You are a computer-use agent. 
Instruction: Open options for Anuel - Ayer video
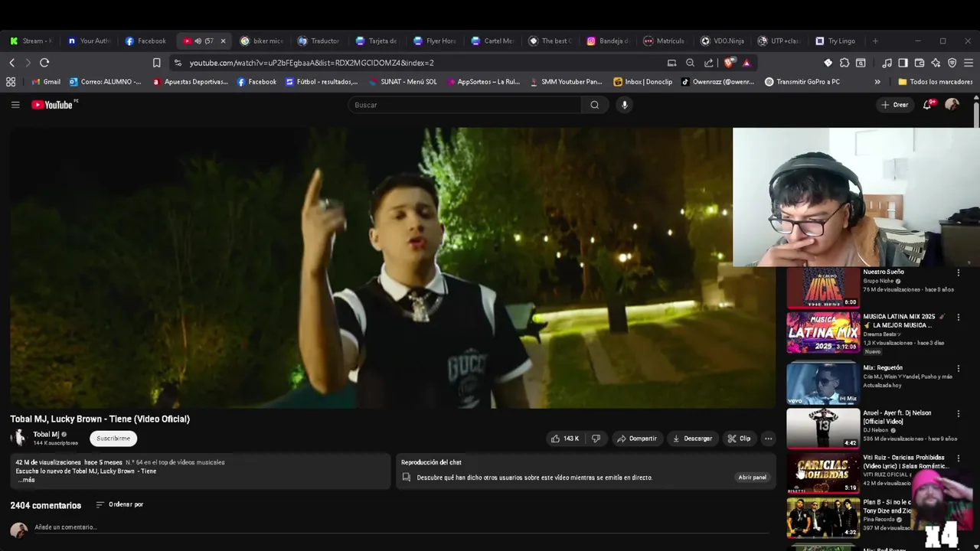click(958, 413)
